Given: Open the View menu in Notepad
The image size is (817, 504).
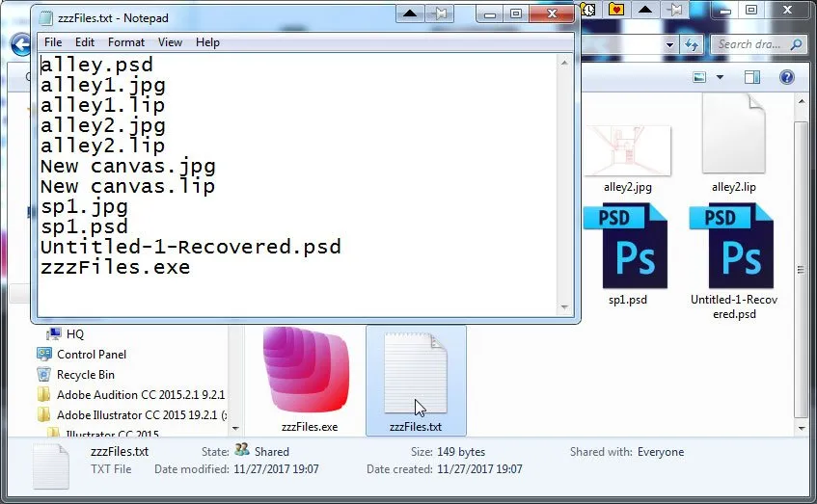Looking at the screenshot, I should click(x=170, y=42).
